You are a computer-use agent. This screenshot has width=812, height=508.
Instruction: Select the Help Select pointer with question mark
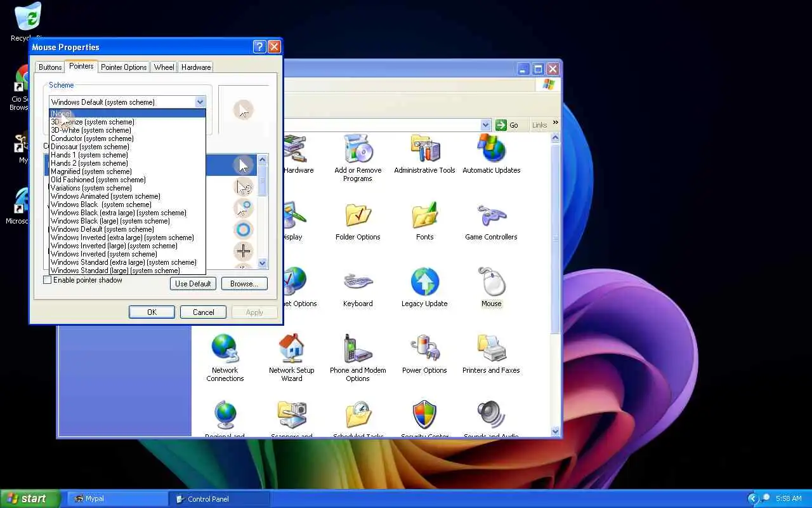point(243,187)
